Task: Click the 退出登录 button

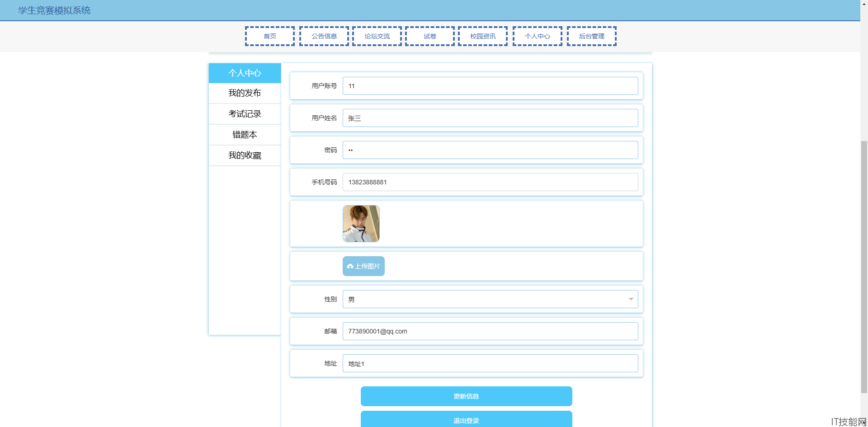Action: click(466, 419)
